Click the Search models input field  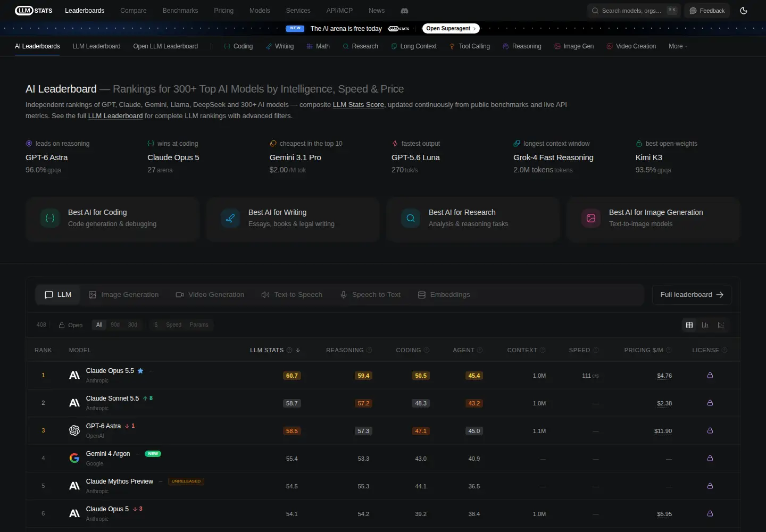(x=634, y=11)
